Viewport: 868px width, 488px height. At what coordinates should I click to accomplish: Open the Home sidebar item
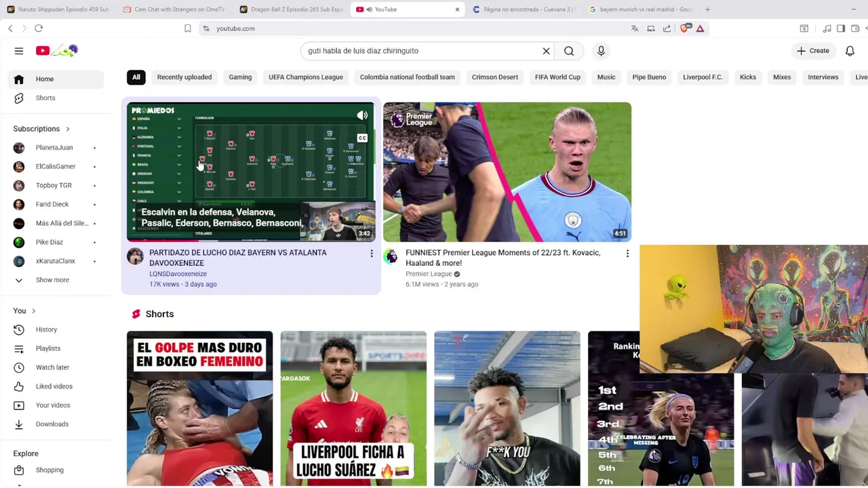57,79
